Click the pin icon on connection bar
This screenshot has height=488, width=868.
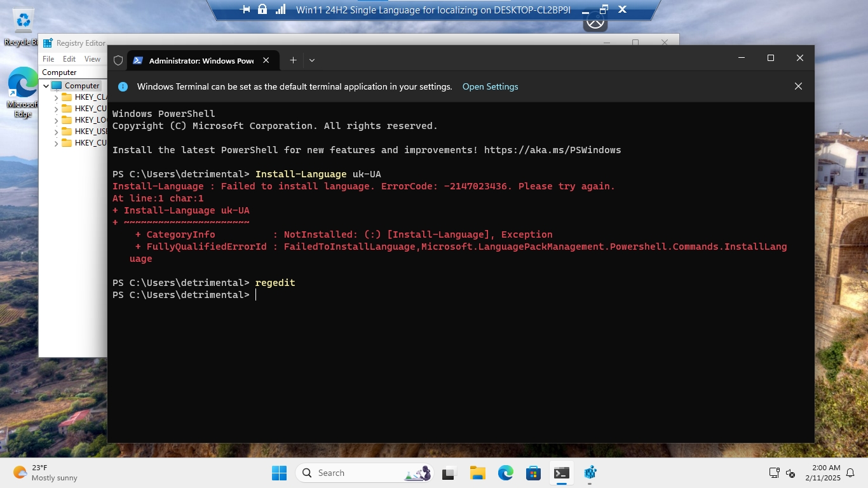(x=245, y=10)
